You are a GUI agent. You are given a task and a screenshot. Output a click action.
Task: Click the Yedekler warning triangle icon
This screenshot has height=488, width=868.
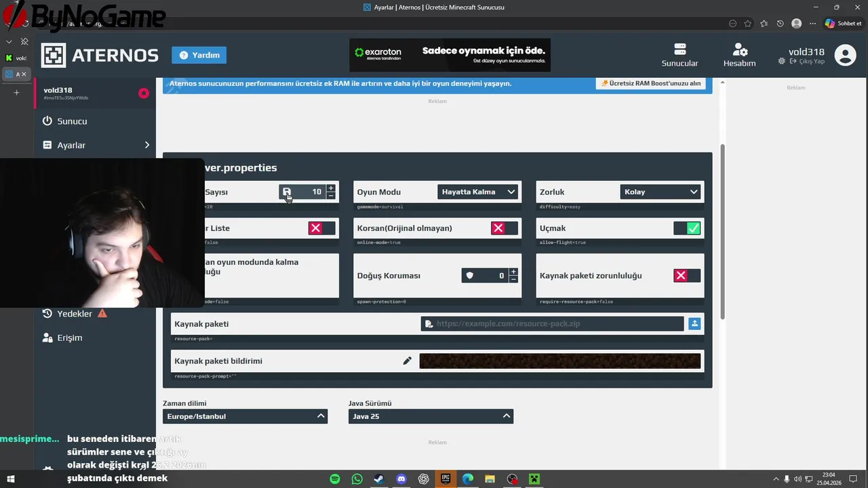(x=102, y=313)
